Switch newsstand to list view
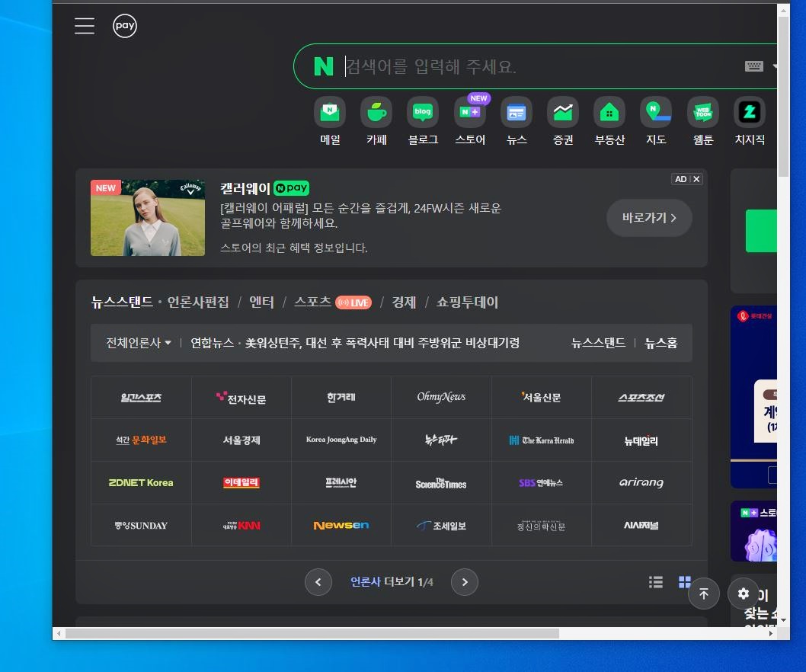The height and width of the screenshot is (672, 806). tap(655, 582)
